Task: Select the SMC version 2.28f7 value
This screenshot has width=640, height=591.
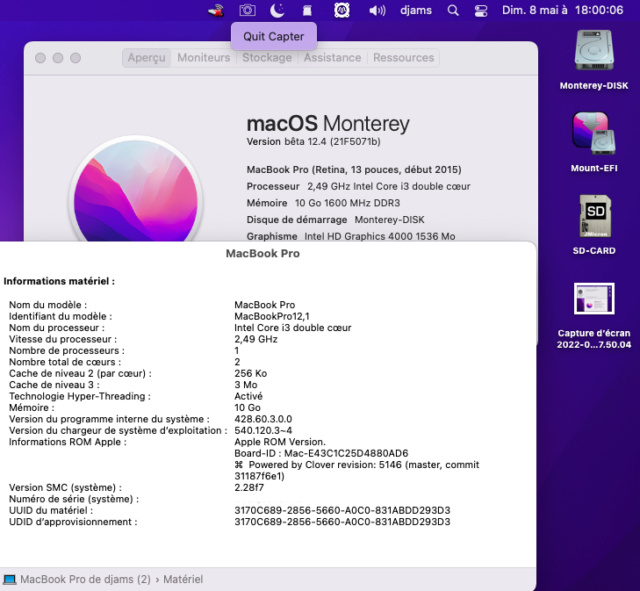Action: coord(249,488)
